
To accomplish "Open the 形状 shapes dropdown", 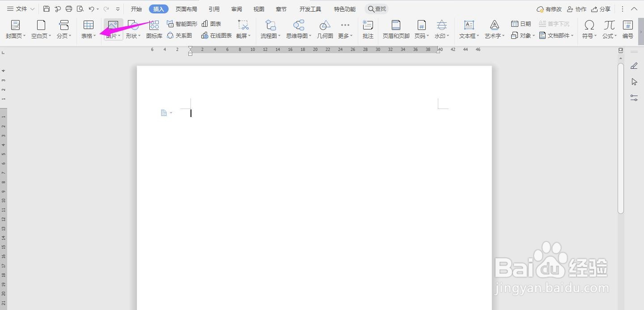I will pos(133,29).
